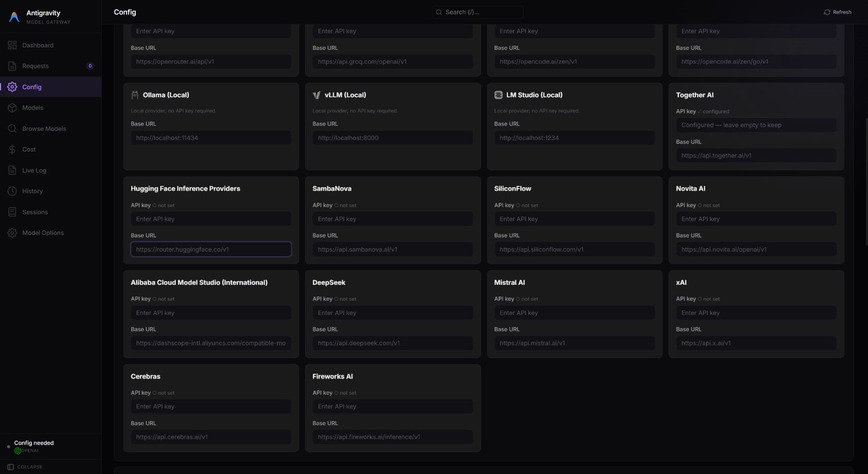This screenshot has width=868, height=474.
Task: Click the Cost dollar icon
Action: pos(12,150)
